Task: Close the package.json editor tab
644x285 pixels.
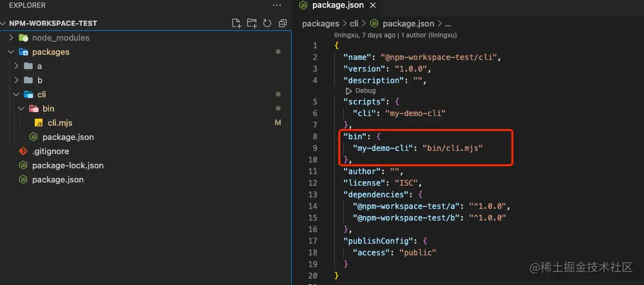Action: click(x=373, y=5)
